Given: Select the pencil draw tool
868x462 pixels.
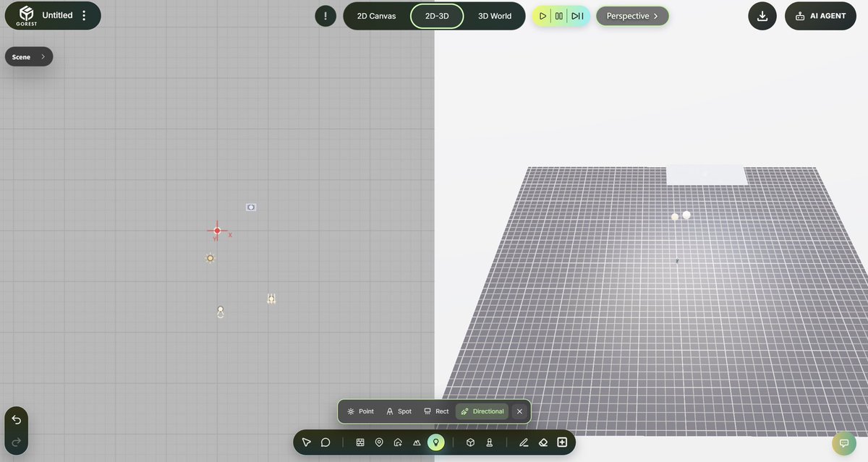Looking at the screenshot, I should pyautogui.click(x=524, y=442).
